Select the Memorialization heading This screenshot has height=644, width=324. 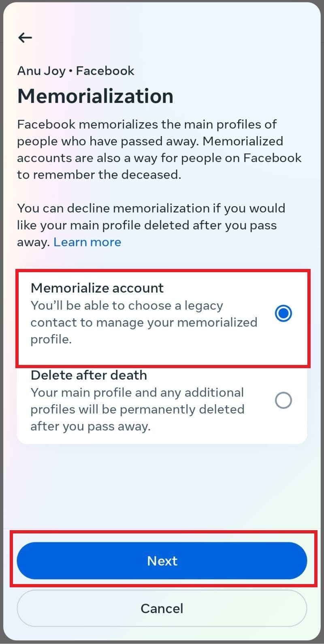[x=95, y=96]
